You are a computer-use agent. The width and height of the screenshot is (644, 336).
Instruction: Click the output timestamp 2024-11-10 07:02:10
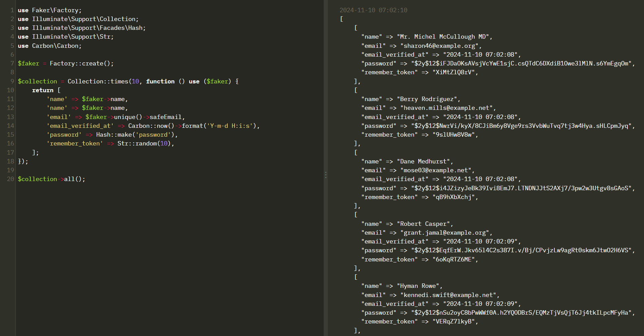[x=373, y=10]
